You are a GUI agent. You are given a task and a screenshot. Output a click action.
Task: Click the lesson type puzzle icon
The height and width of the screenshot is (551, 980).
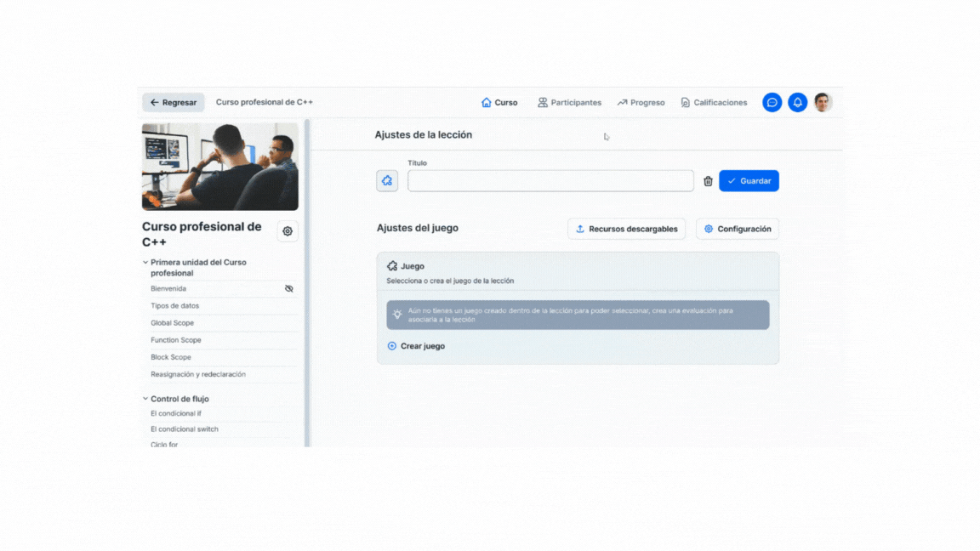click(387, 181)
